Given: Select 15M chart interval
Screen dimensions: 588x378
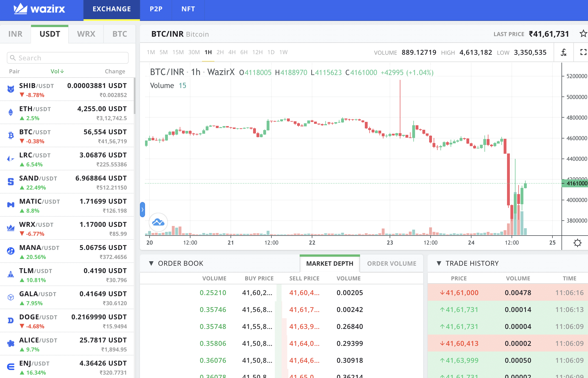Looking at the screenshot, I should coord(178,52).
